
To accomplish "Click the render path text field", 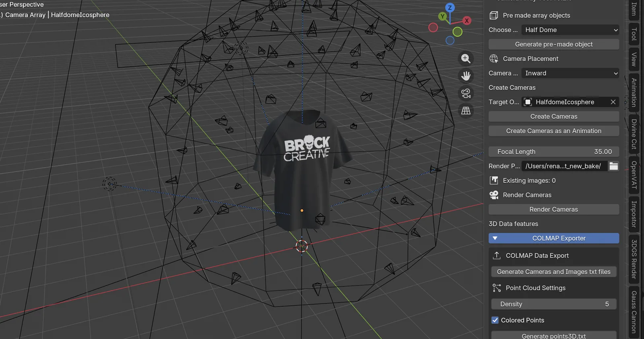I will [564, 166].
